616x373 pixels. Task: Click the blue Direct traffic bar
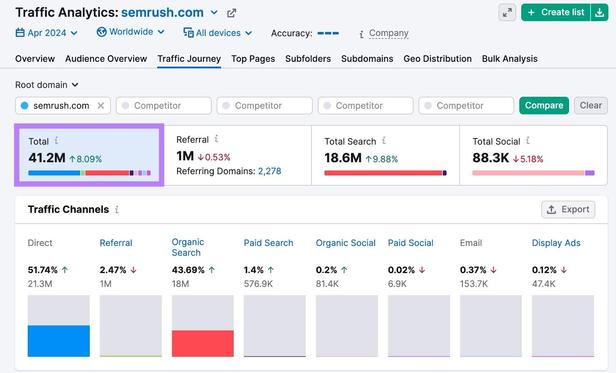(x=59, y=341)
